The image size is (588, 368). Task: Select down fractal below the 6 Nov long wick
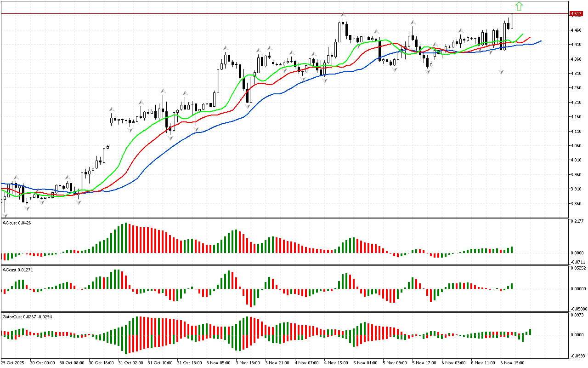click(x=501, y=72)
